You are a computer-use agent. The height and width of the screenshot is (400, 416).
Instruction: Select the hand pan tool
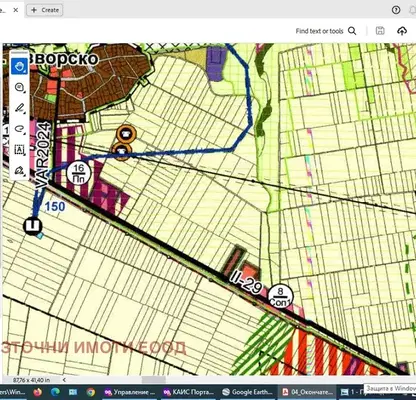point(19,66)
